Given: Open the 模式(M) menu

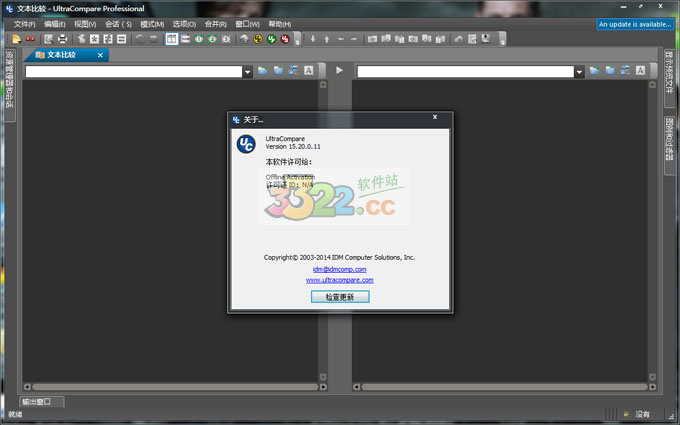Looking at the screenshot, I should click(152, 24).
